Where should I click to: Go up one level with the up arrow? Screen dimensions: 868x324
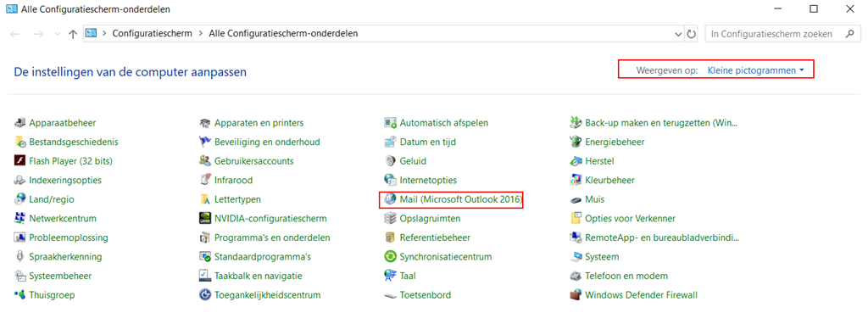tap(73, 34)
